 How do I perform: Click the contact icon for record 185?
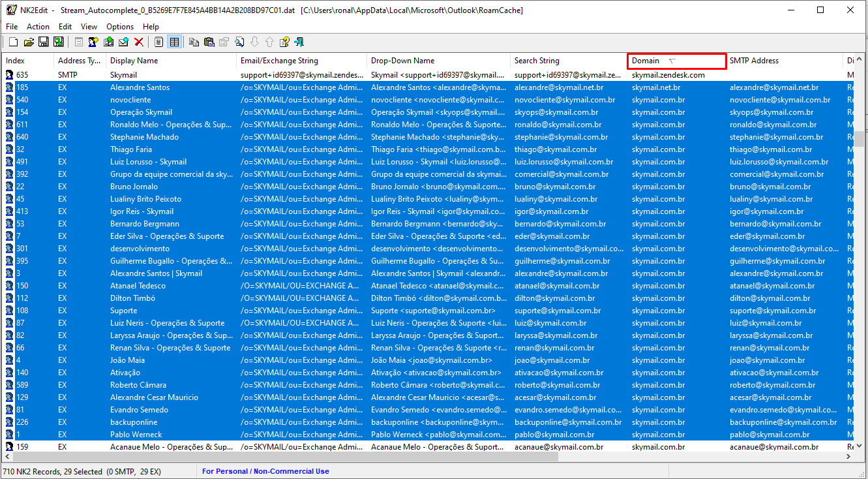[x=10, y=87]
